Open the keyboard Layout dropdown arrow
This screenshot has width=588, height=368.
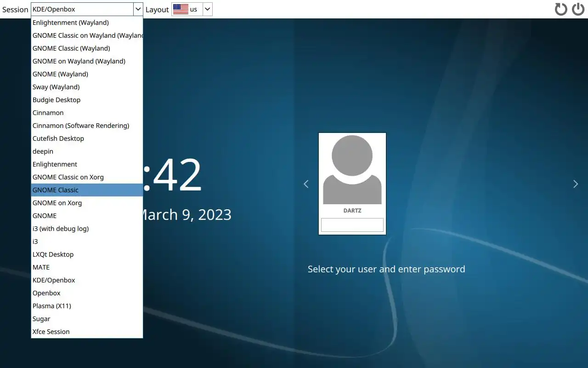(207, 9)
